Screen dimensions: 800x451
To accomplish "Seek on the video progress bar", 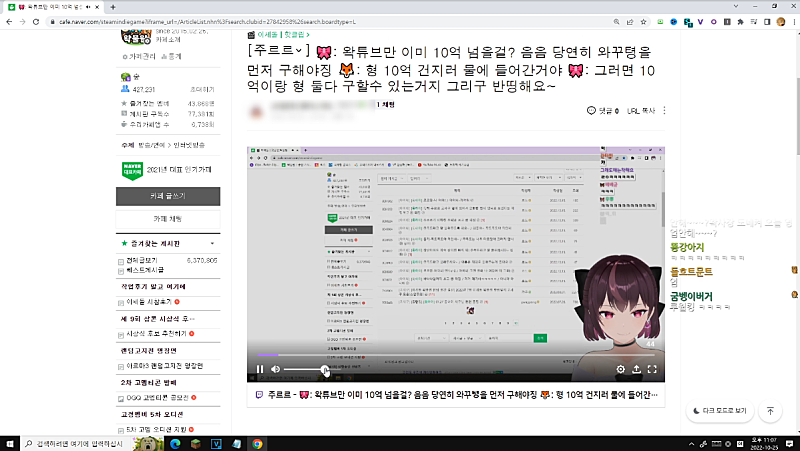I will pyautogui.click(x=456, y=355).
